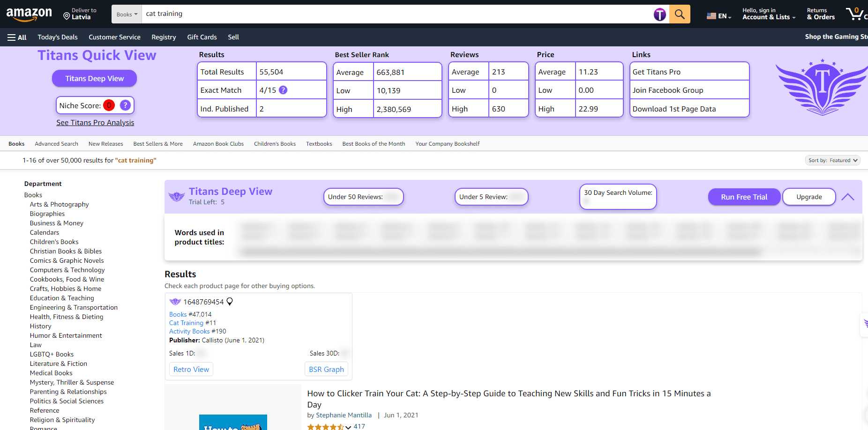868x430 pixels.
Task: Click the purple Titans T icon in search bar
Action: coord(660,15)
